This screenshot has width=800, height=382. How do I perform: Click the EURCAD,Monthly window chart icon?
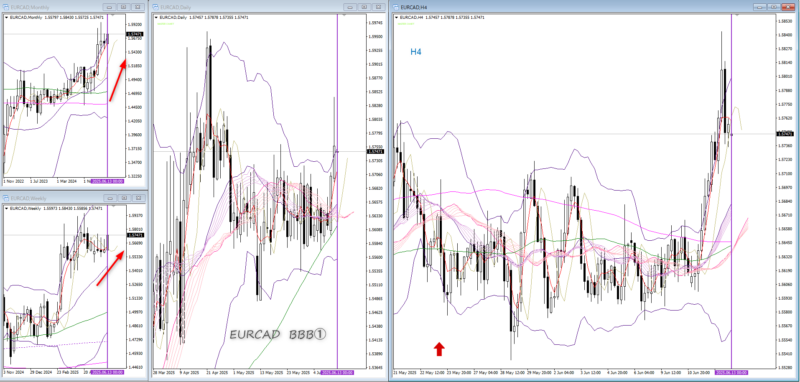click(6, 7)
